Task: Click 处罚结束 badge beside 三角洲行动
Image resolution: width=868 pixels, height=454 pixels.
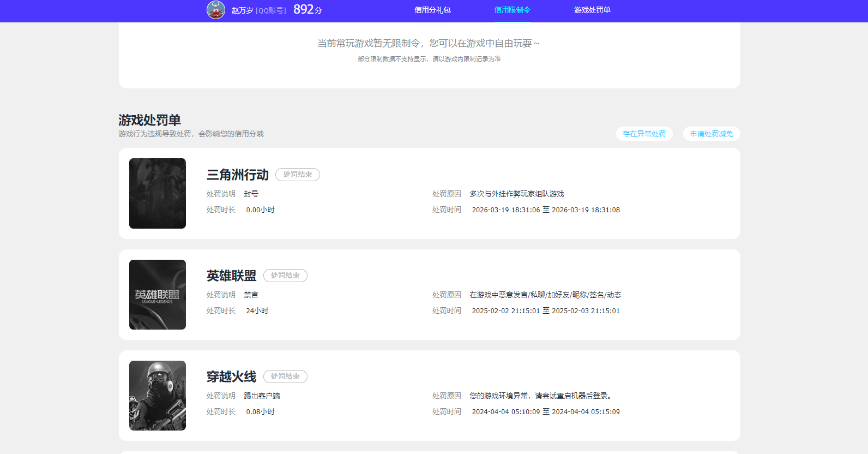Action: [298, 175]
